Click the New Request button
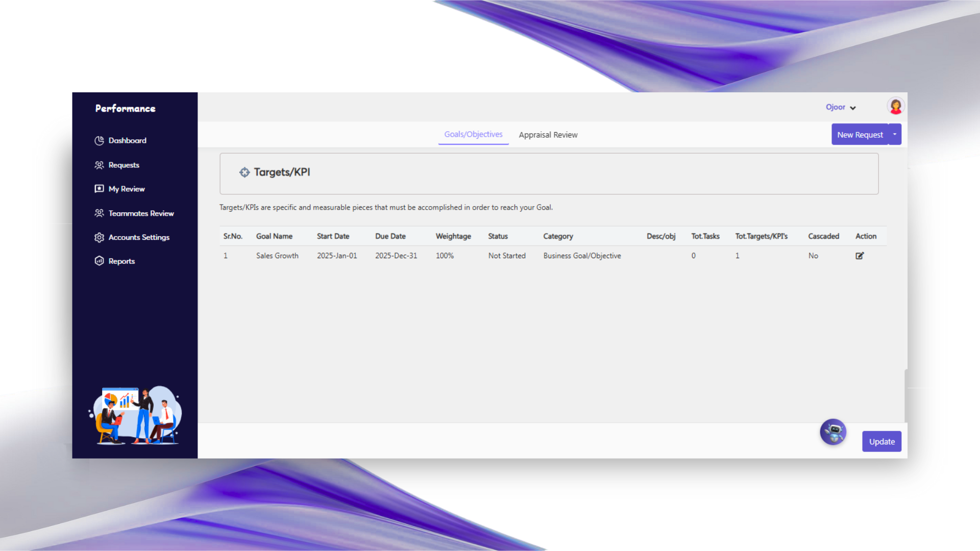 860,135
